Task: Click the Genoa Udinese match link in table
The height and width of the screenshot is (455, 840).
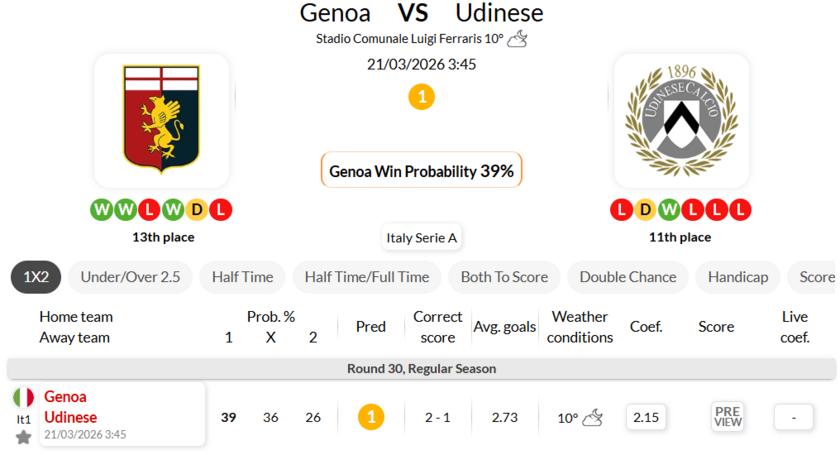Action: click(71, 407)
